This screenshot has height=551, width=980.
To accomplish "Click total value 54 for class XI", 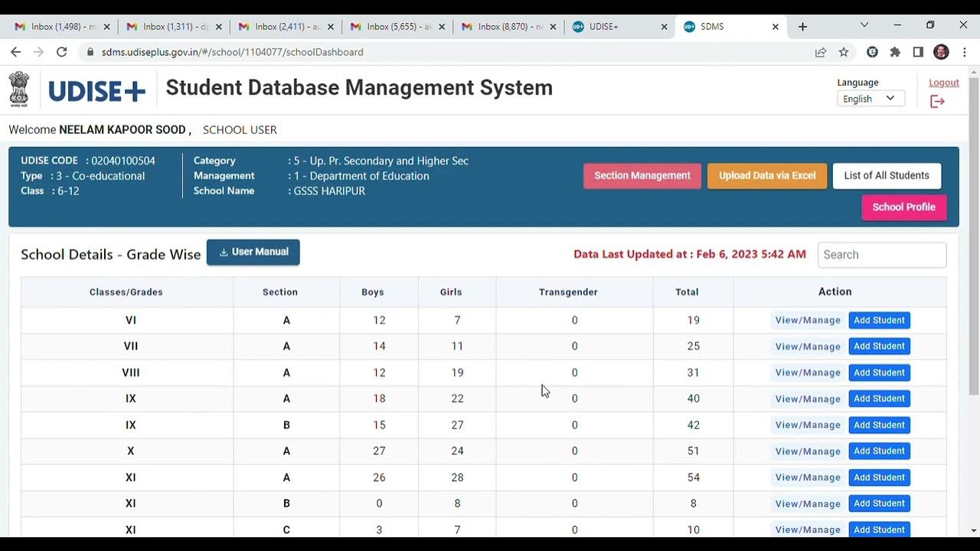I will 694,478.
